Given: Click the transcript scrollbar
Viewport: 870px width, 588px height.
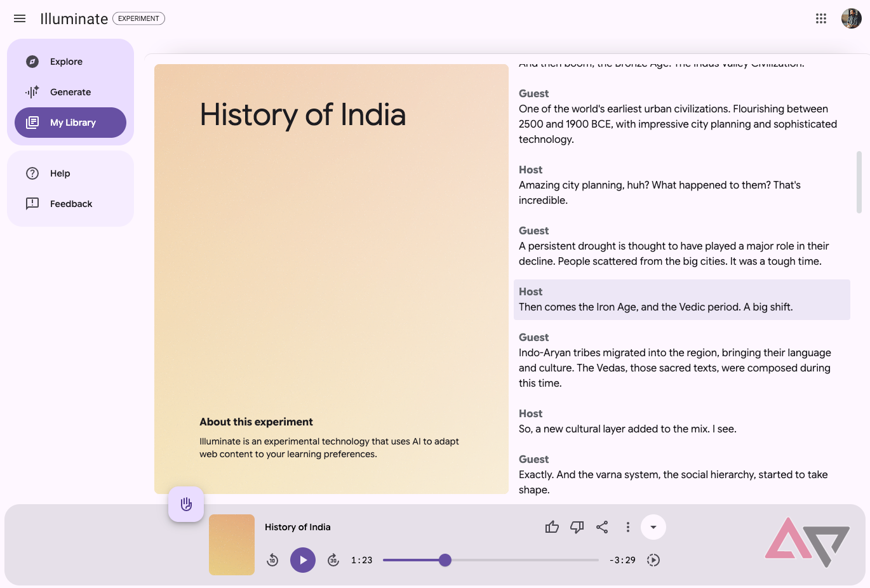Looking at the screenshot, I should coord(859,182).
